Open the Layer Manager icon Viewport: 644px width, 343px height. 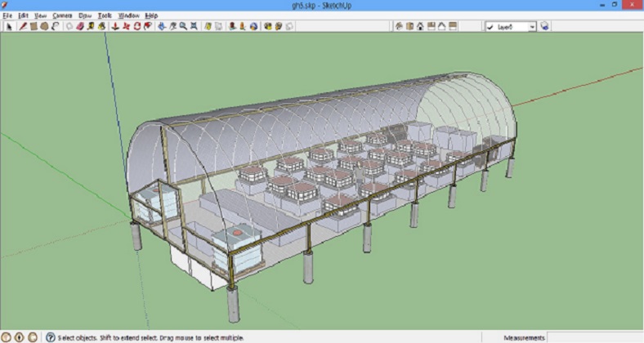click(544, 27)
